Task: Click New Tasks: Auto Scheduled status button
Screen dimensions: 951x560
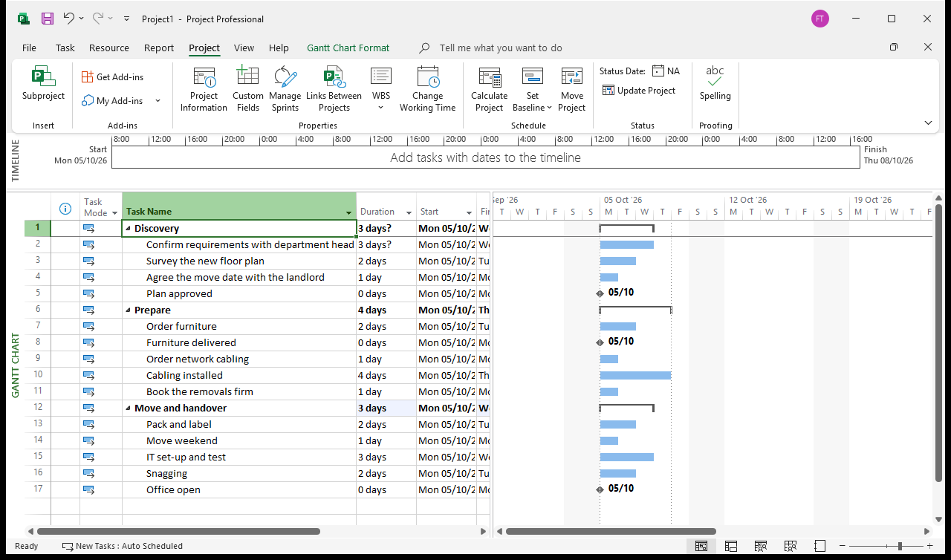Action: point(123,546)
